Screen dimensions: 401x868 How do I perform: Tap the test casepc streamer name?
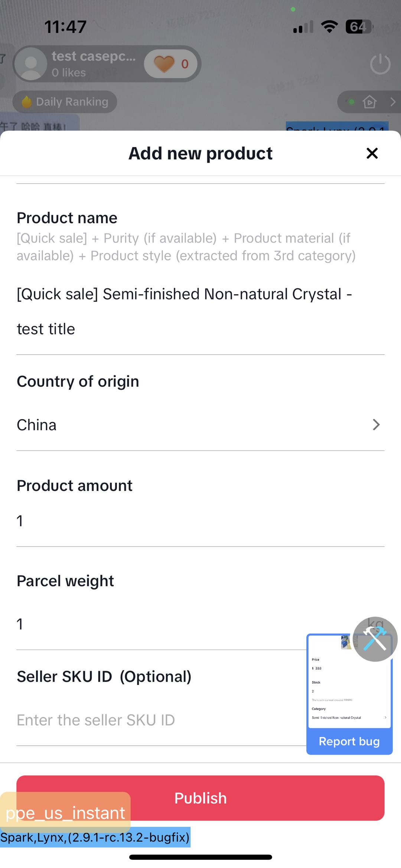click(94, 56)
